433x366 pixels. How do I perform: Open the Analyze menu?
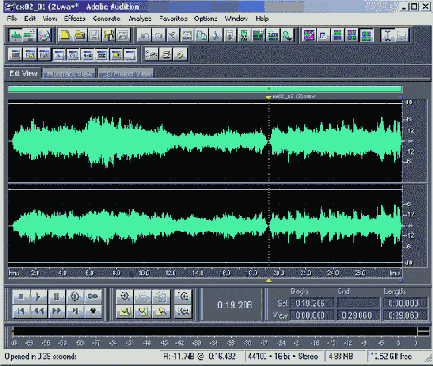pyautogui.click(x=140, y=19)
